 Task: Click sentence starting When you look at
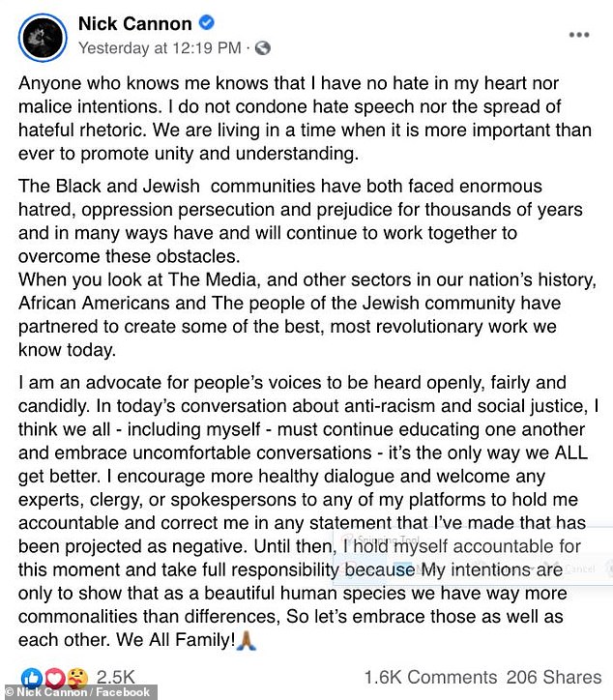click(307, 315)
